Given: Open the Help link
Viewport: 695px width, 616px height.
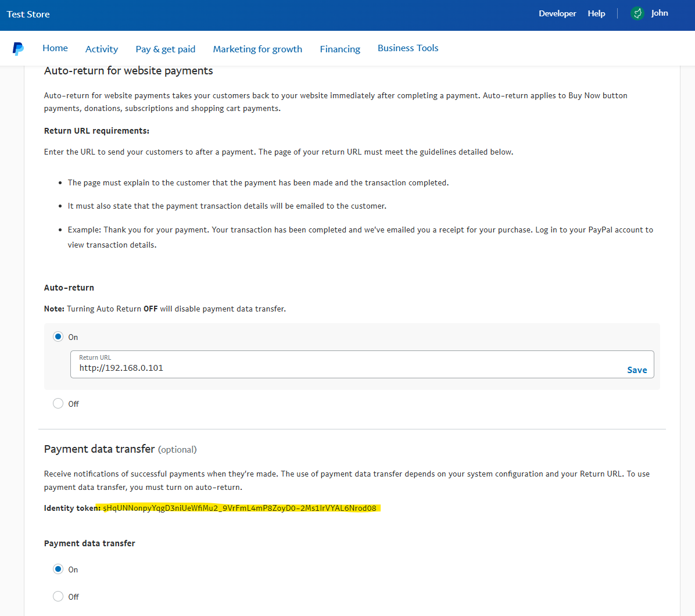Looking at the screenshot, I should (596, 13).
